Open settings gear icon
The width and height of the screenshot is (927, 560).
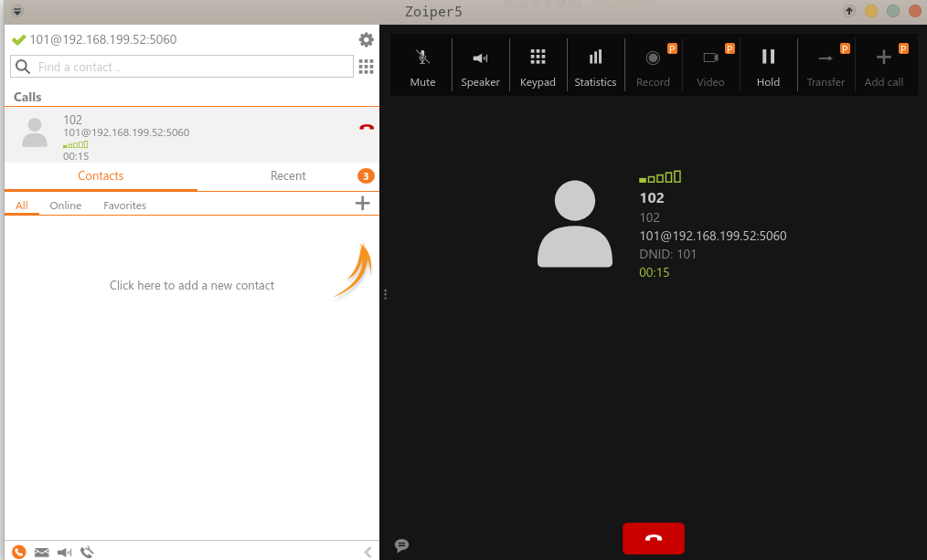point(366,39)
